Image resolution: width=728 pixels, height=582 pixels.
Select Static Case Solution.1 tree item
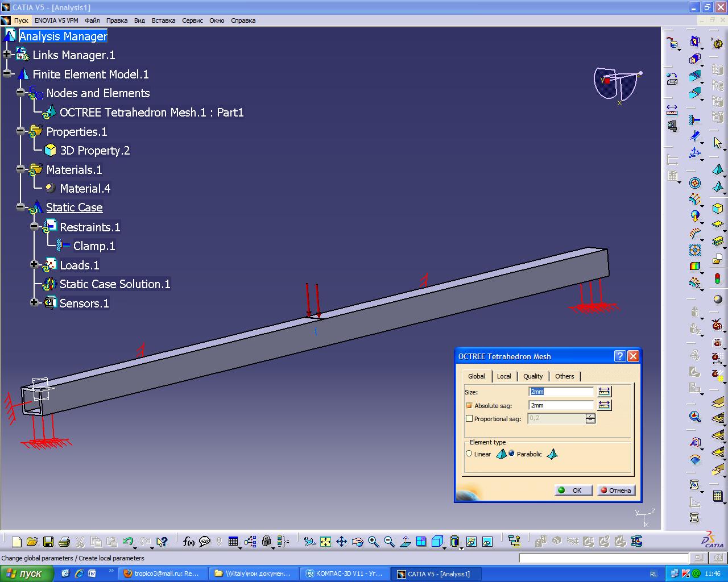115,284
